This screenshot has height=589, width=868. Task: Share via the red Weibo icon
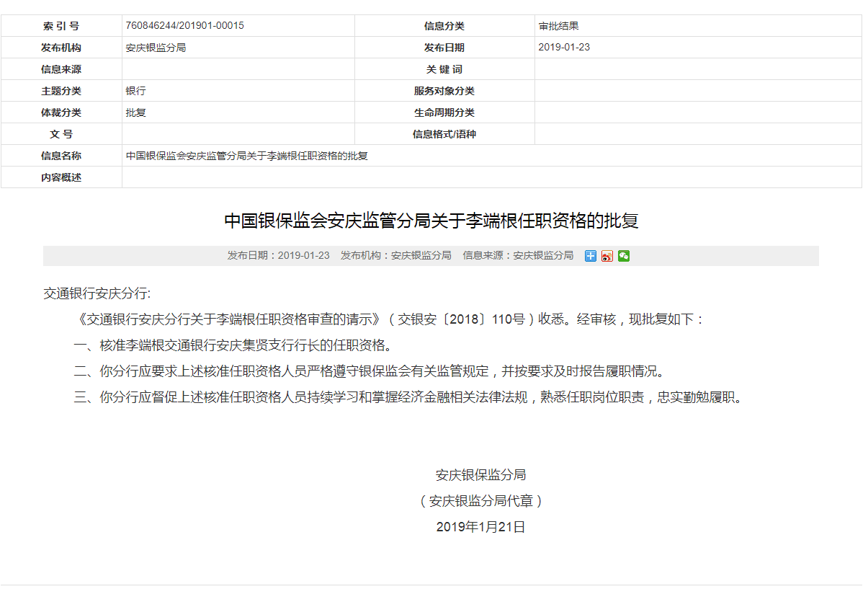click(x=607, y=256)
